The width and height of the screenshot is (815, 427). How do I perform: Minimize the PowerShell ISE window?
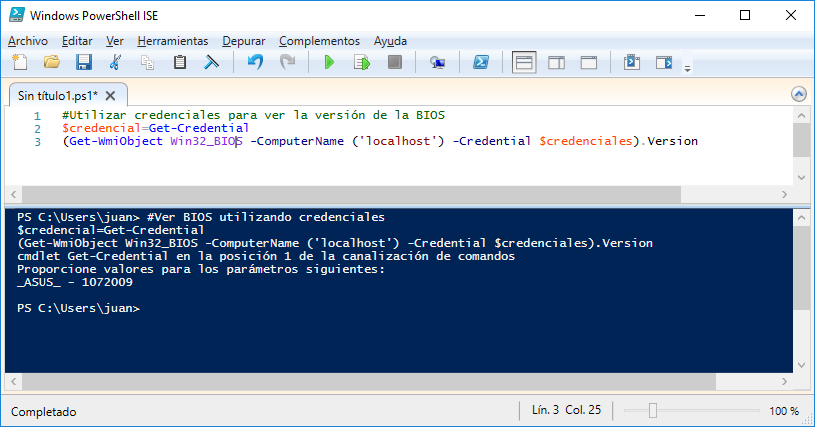click(x=700, y=15)
